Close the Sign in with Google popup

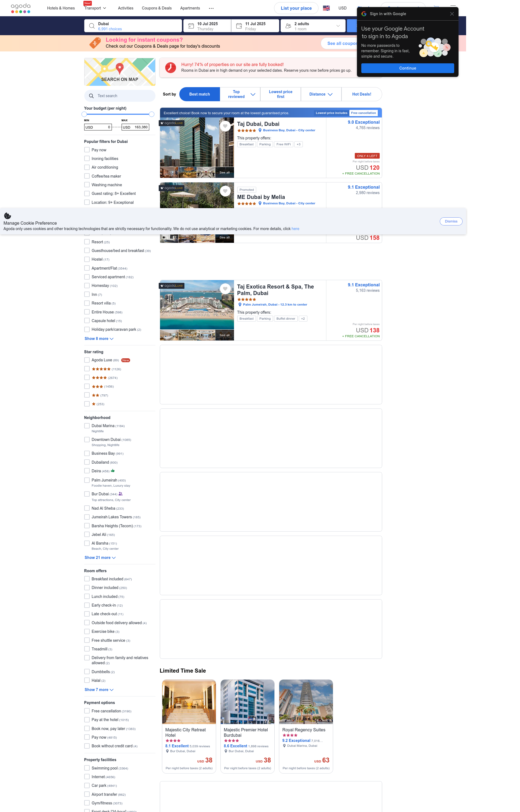[452, 14]
